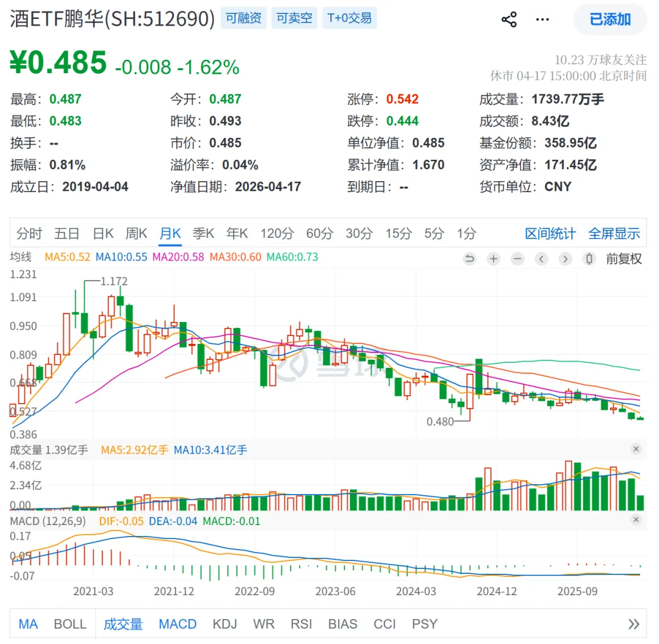Open the three-dots more menu
This screenshot has width=659, height=644.
(542, 20)
